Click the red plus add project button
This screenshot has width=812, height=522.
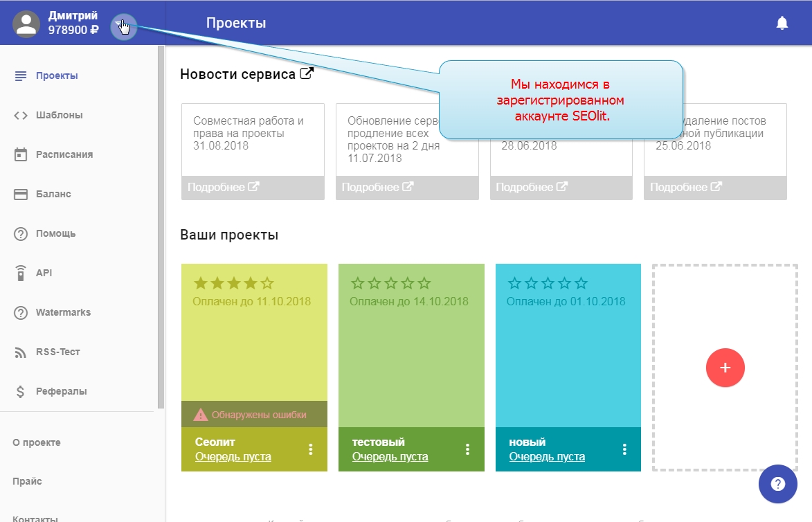(x=725, y=368)
